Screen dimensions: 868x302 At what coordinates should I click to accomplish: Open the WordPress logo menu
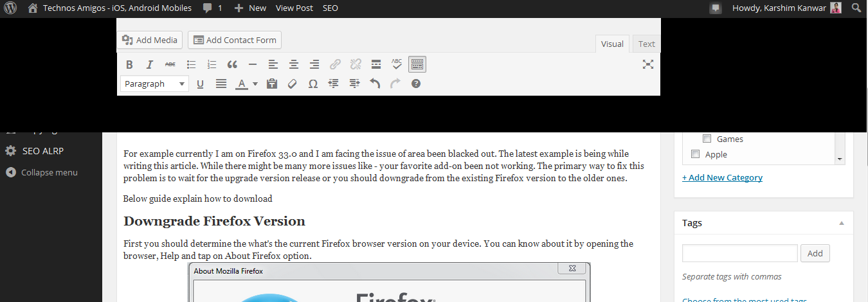tap(10, 8)
